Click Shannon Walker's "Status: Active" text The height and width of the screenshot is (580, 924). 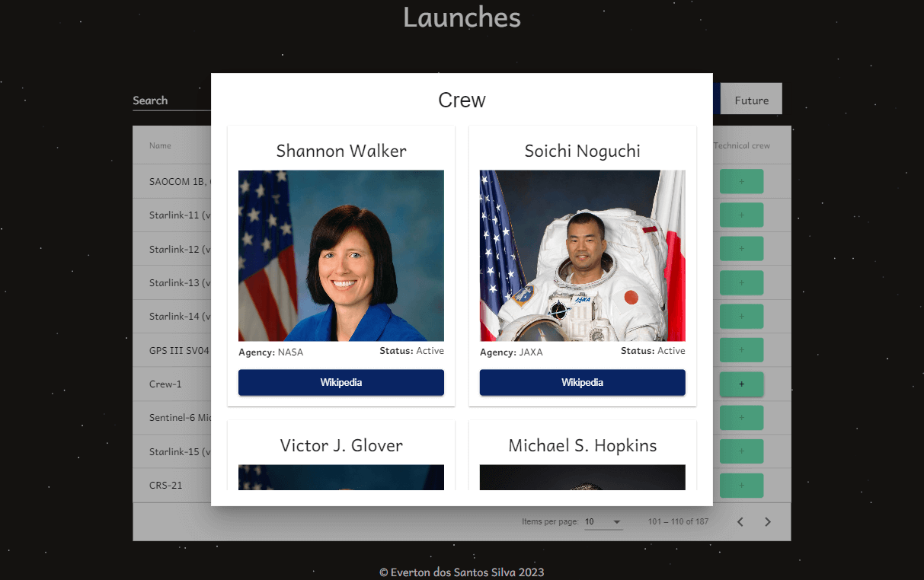pyautogui.click(x=411, y=351)
